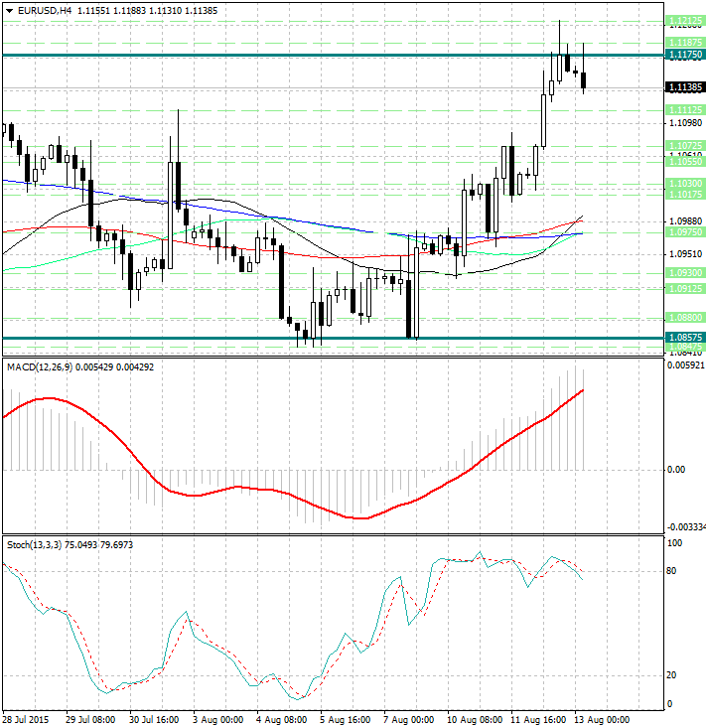This screenshot has height=728, width=706.
Task: Click the Stochastic 20 level scale label
Action: click(x=671, y=675)
